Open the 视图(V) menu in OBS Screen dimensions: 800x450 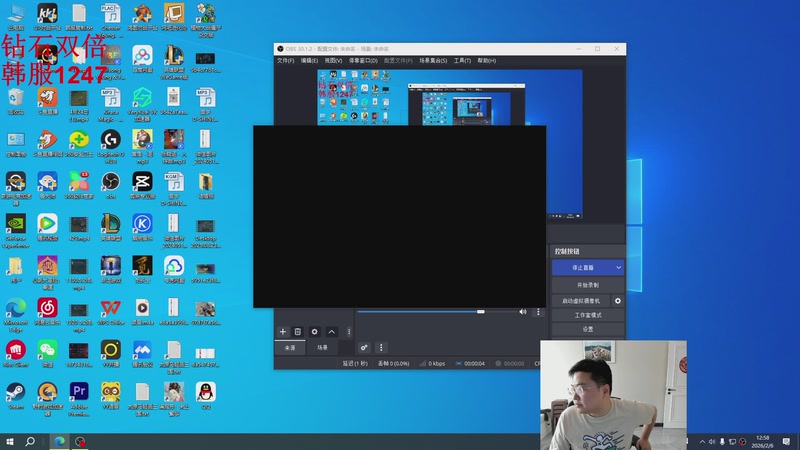pos(333,61)
